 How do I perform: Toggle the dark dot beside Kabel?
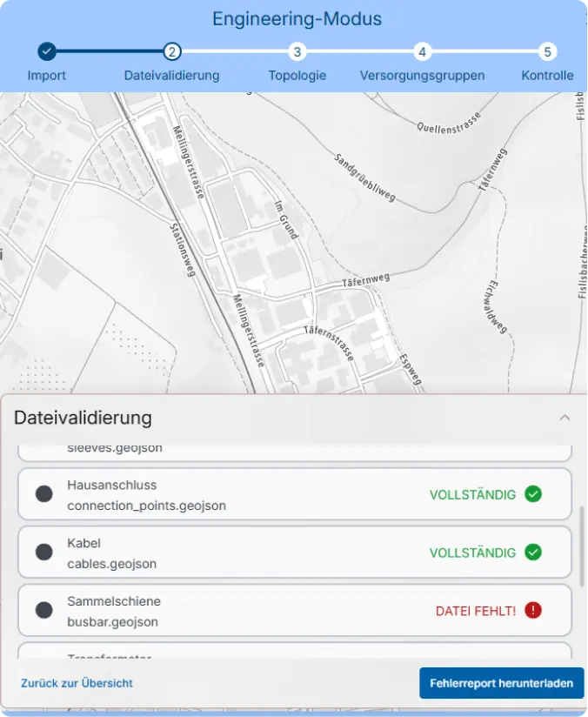[x=44, y=552]
